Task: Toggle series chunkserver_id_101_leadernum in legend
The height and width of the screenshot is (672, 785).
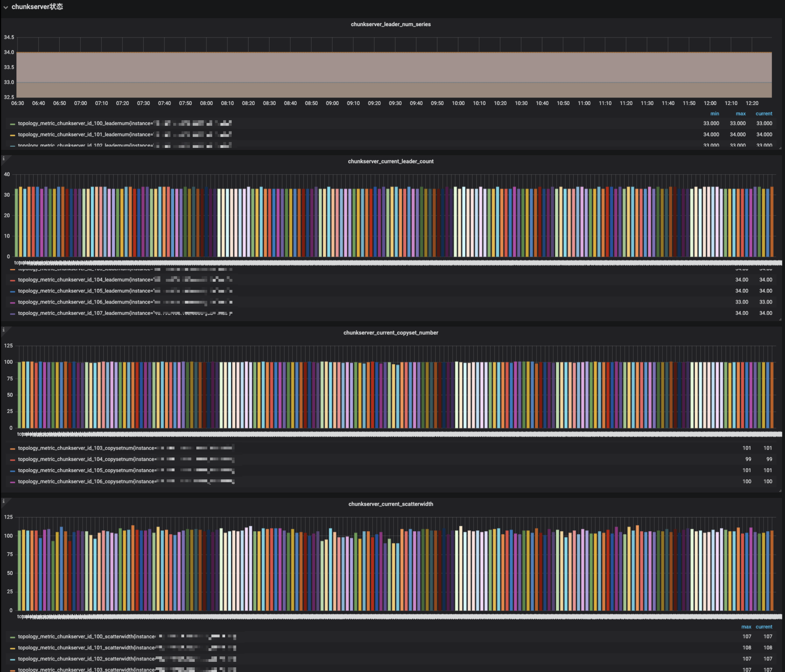Action: point(125,134)
